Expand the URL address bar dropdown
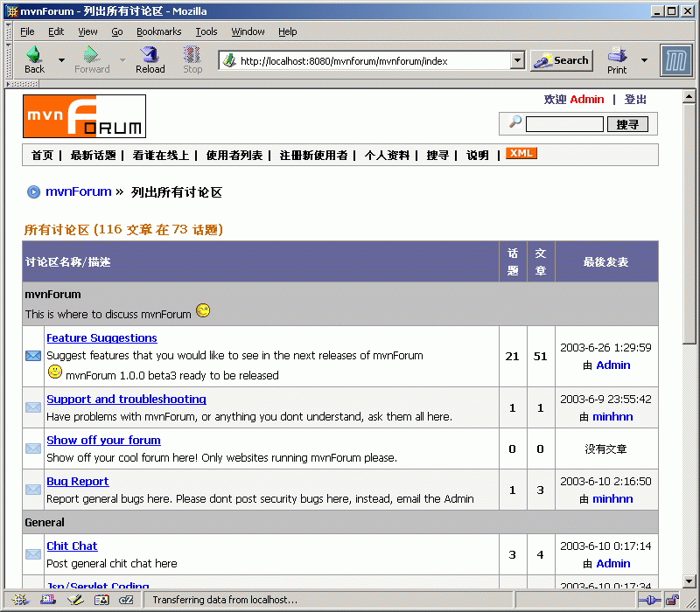Viewport: 700px width, 612px height. coord(517,60)
